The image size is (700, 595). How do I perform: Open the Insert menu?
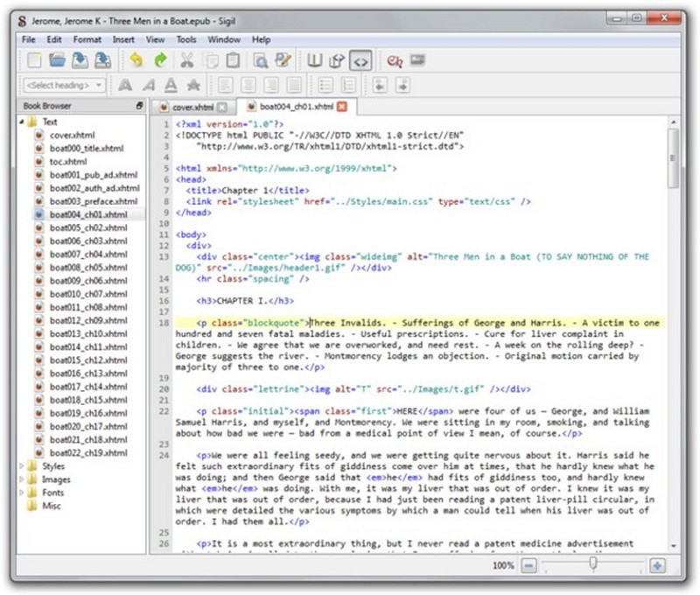point(123,39)
